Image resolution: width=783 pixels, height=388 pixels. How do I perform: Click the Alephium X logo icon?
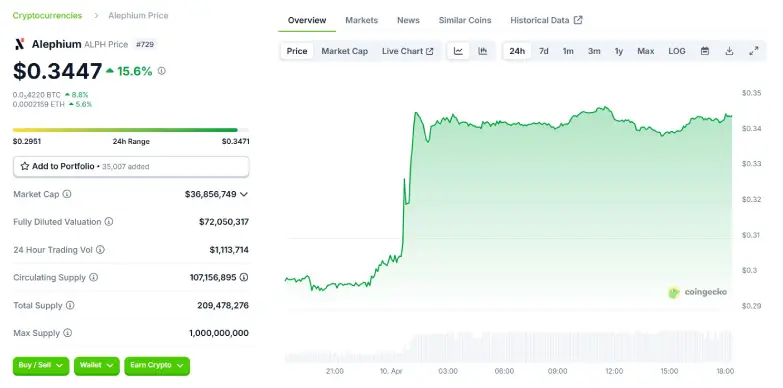[x=19, y=44]
